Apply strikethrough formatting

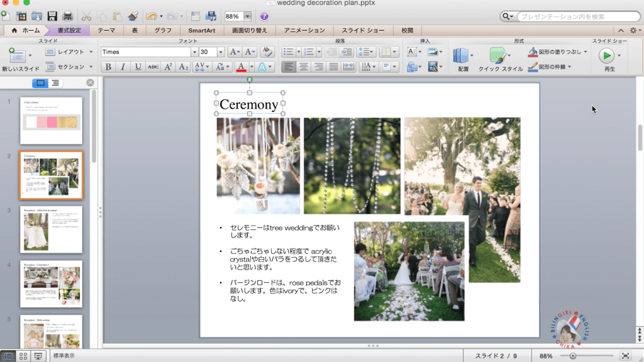pyautogui.click(x=153, y=67)
